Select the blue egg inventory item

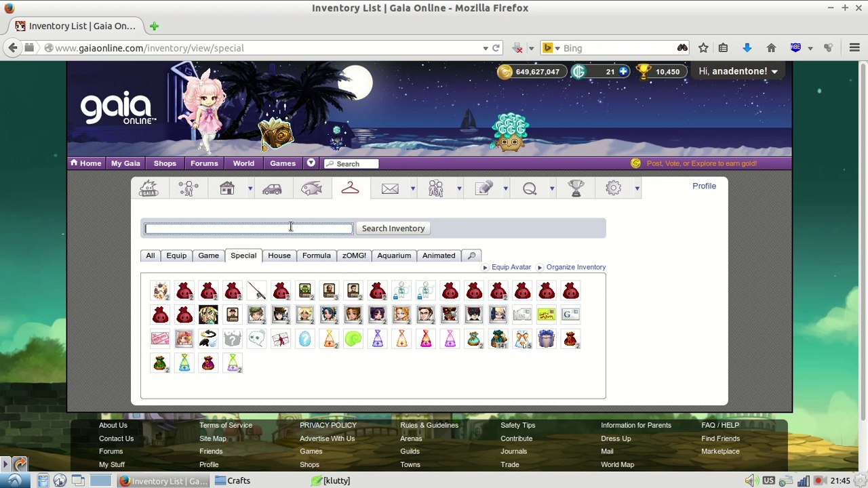tap(305, 339)
